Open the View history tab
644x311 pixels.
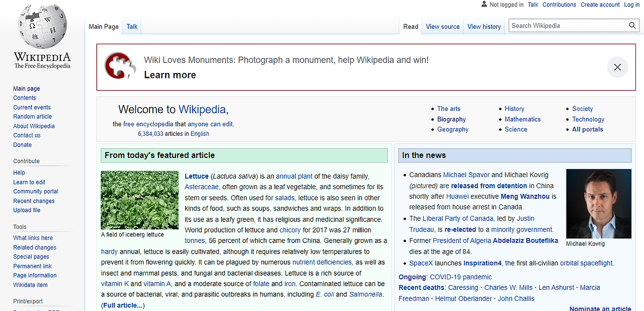tap(484, 27)
